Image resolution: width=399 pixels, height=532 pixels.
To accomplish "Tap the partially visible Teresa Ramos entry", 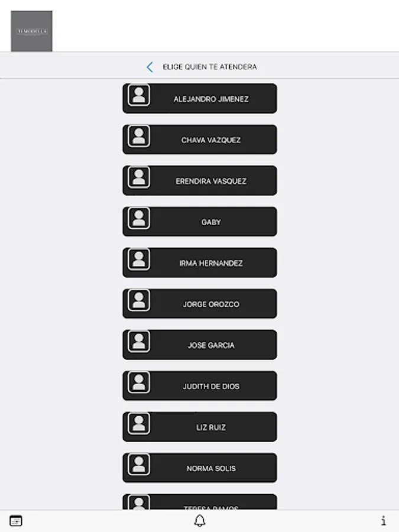I will 200,502.
